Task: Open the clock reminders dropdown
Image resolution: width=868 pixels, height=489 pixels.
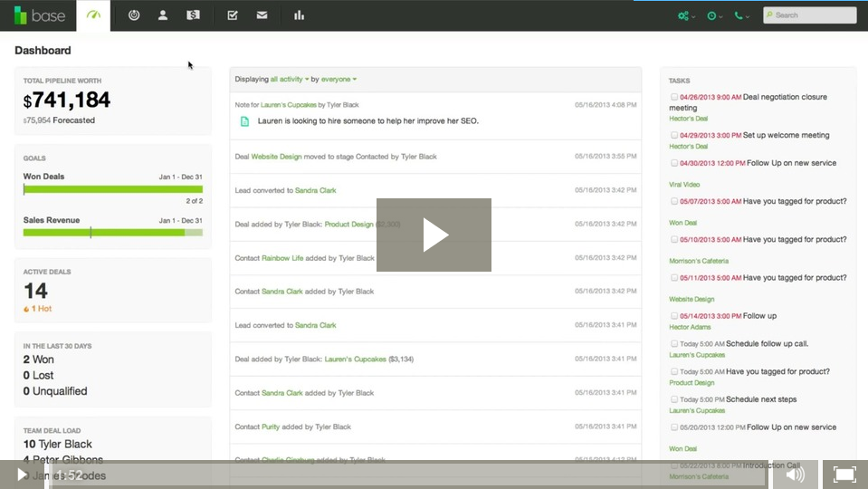Action: tap(715, 15)
